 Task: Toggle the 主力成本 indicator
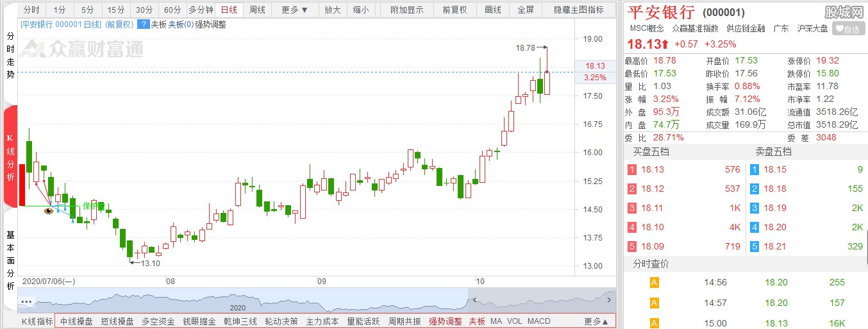click(x=322, y=321)
